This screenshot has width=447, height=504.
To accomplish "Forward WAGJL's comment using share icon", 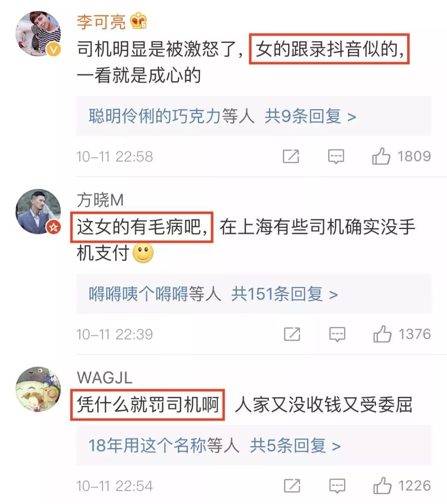I will pos(292,486).
